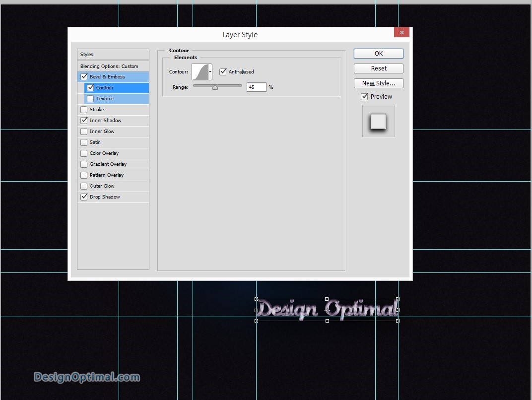Select the Drop Shadow label
532x400 pixels.
click(x=105, y=197)
